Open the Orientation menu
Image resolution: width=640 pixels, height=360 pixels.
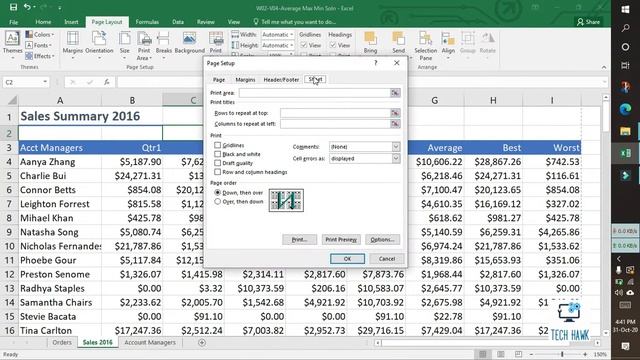(x=99, y=44)
